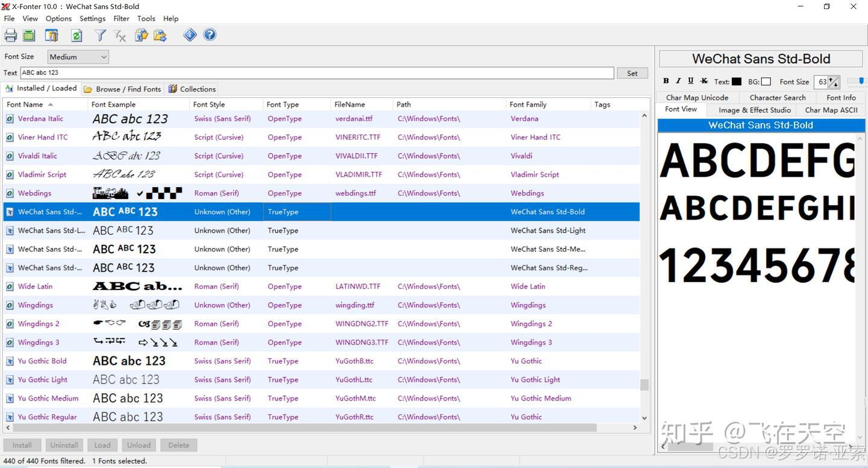Click the LATINWD.TTF file name cell
Viewport: 868px width, 468px height.
tap(358, 286)
